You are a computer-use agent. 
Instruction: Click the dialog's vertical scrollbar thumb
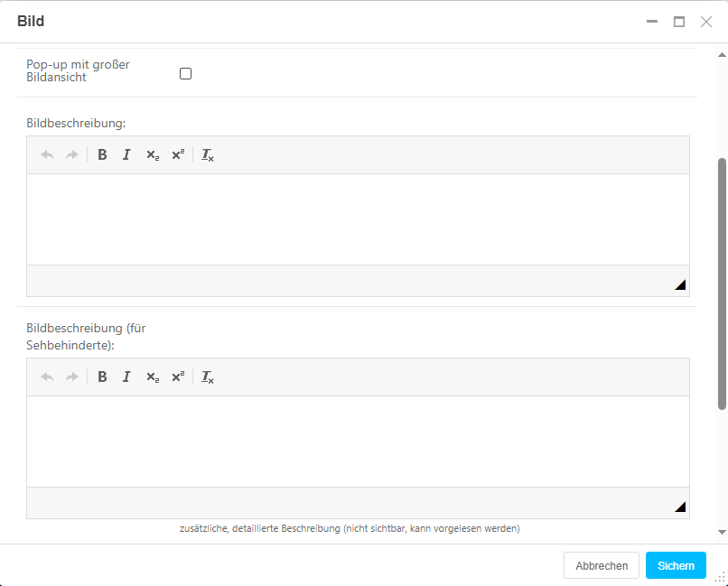722,283
